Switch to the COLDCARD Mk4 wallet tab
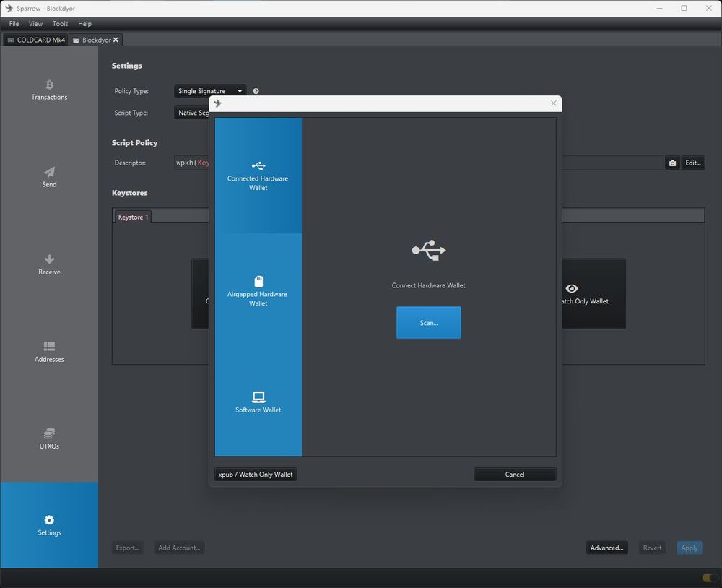This screenshot has width=722, height=588. [x=35, y=40]
